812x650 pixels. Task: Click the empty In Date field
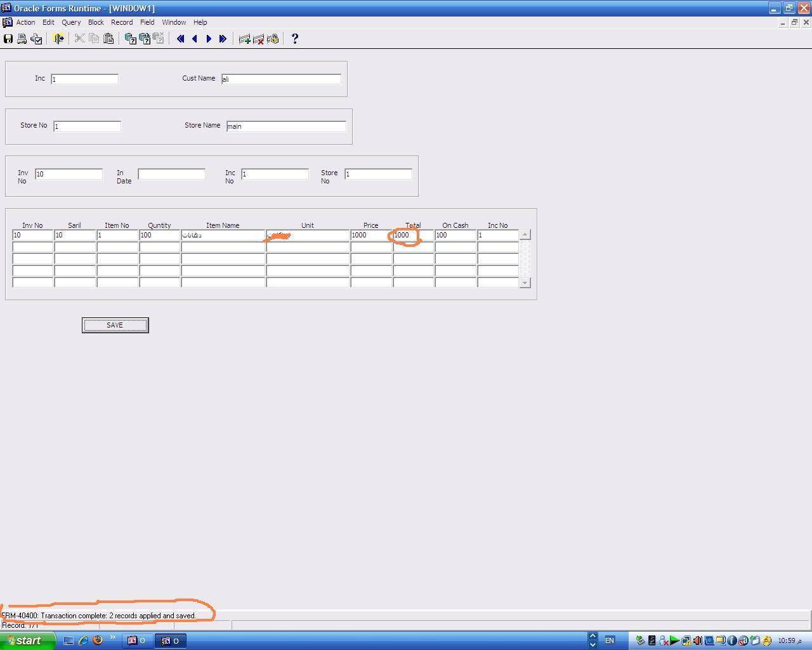coord(171,174)
